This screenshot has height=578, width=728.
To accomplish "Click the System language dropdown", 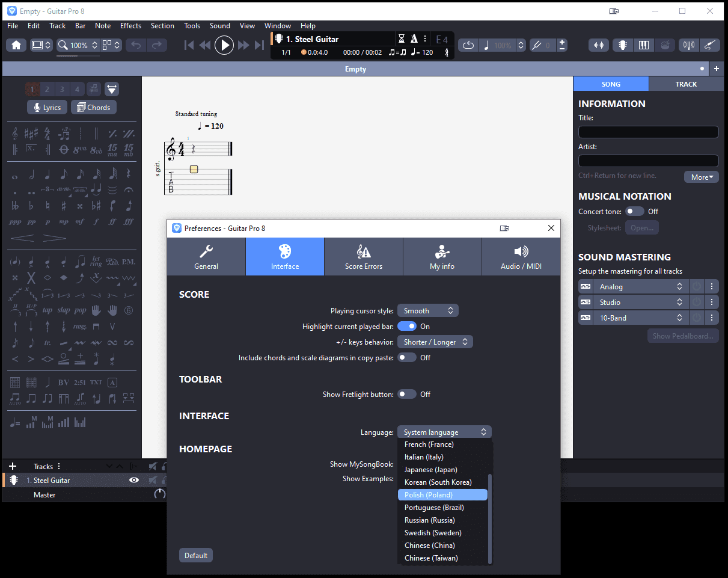I will click(444, 432).
